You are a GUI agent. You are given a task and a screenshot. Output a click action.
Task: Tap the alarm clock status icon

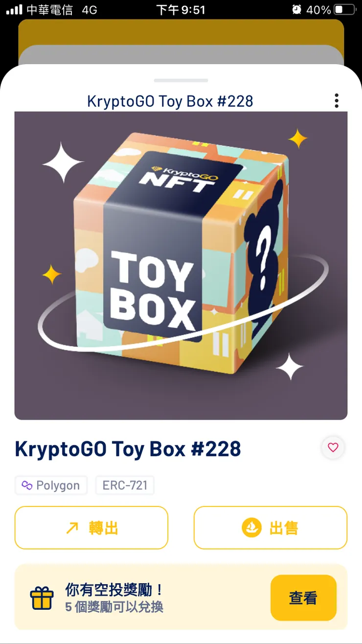296,9
